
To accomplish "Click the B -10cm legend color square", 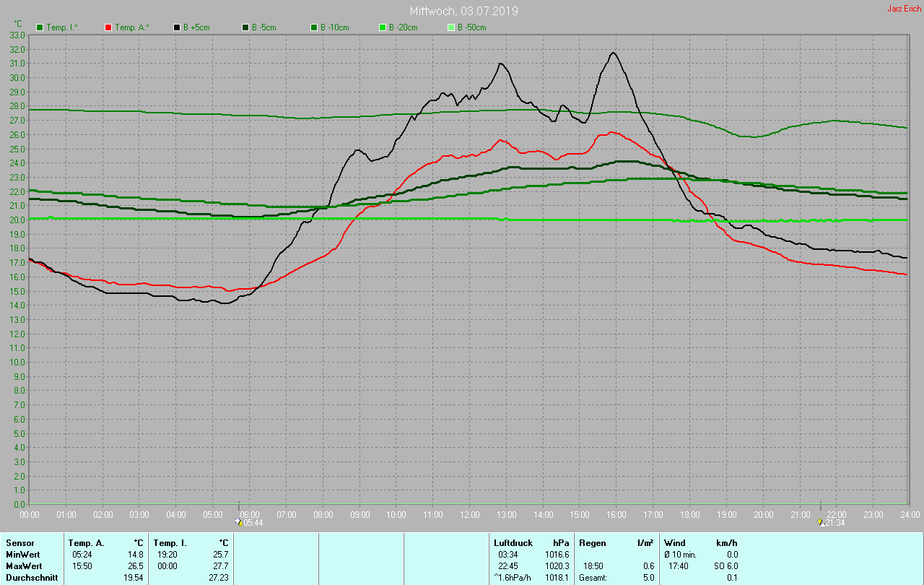I will (314, 27).
